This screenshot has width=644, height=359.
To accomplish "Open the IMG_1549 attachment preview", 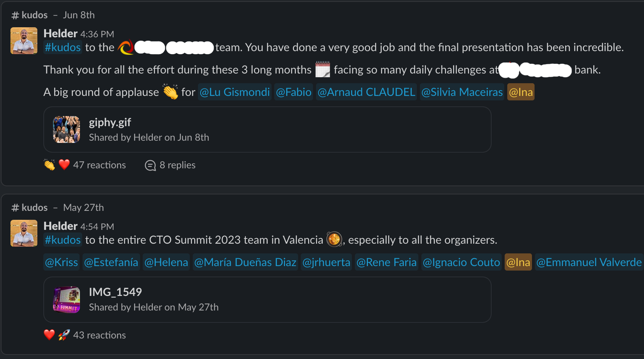I will coord(115,292).
